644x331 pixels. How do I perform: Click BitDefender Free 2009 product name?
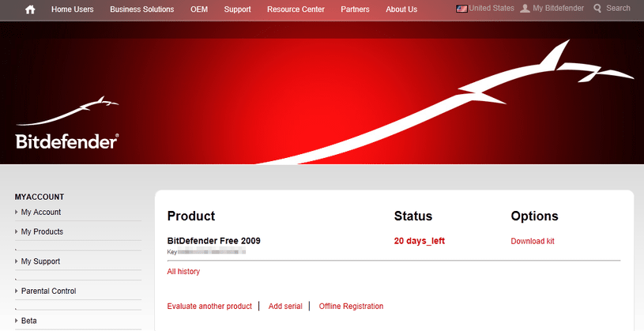click(213, 241)
